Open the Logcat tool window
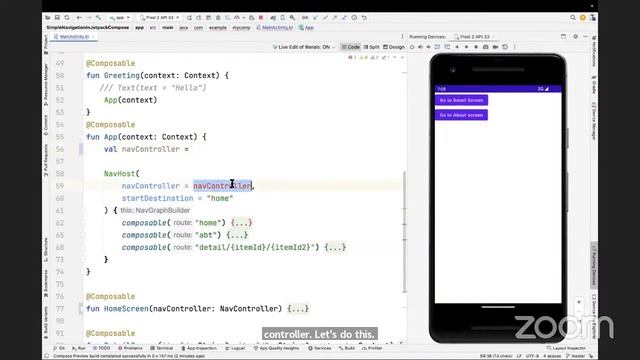Viewport: 640px width, 360px height. 236,348
